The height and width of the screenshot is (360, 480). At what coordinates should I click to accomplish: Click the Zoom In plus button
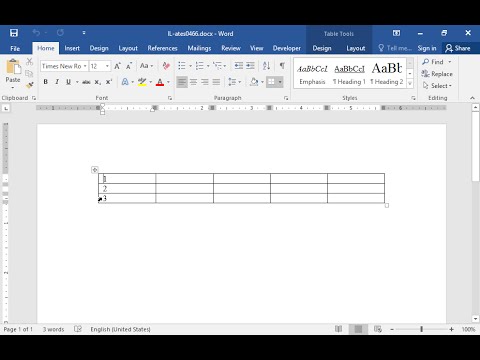(451, 329)
